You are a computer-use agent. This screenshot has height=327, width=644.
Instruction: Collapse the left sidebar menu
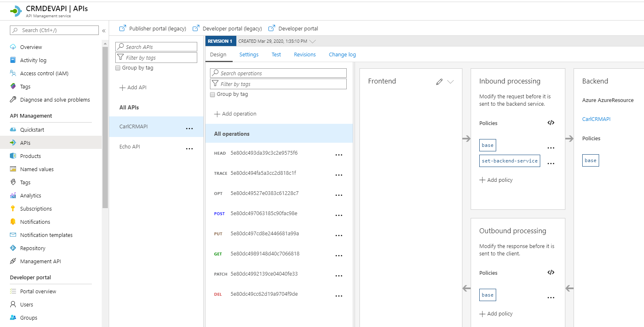(104, 30)
